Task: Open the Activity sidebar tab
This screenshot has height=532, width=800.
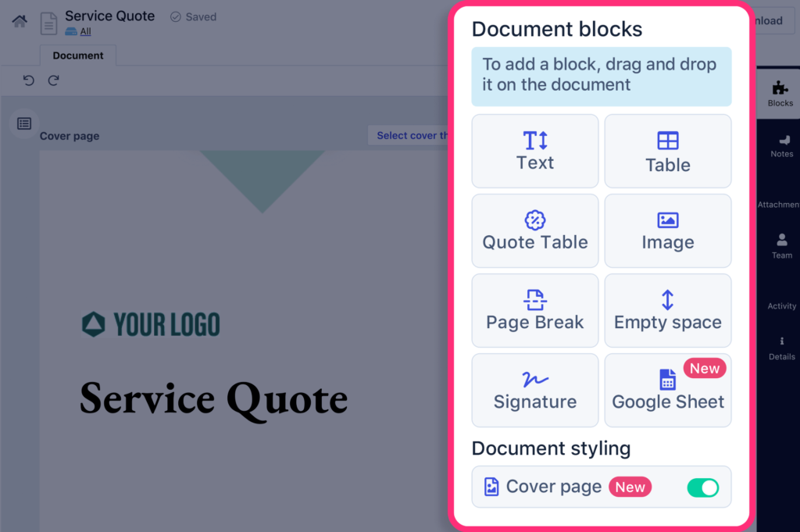Action: coord(780,305)
